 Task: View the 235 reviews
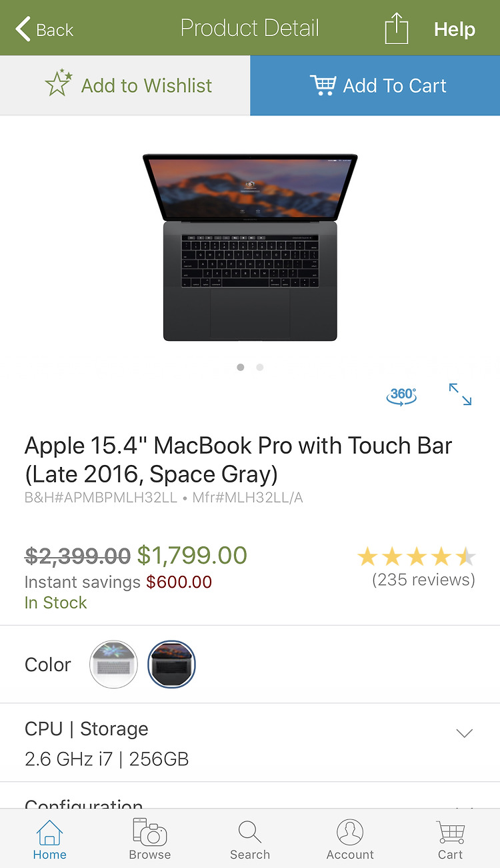423,580
